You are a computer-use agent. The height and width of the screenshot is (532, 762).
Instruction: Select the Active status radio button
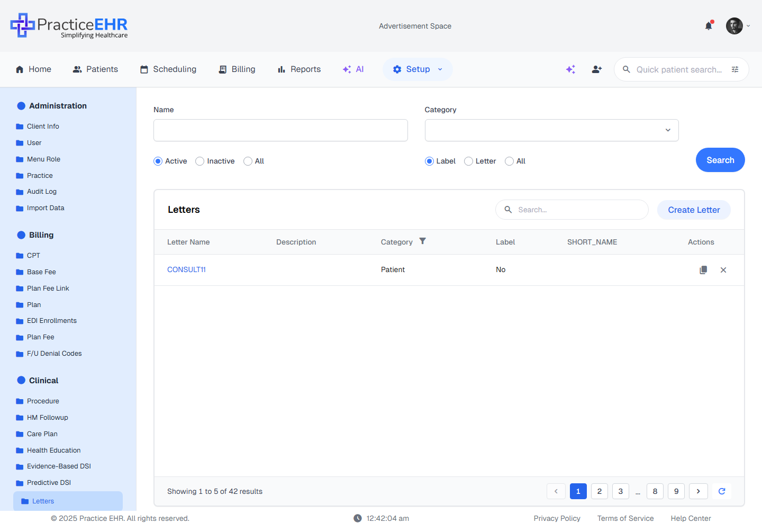158,161
